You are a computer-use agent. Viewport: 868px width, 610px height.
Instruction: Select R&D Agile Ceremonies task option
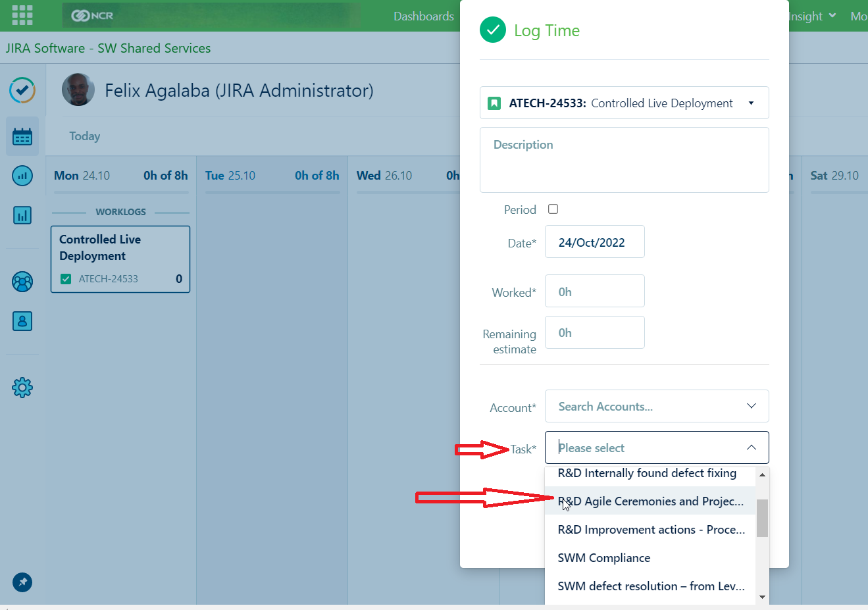point(650,501)
